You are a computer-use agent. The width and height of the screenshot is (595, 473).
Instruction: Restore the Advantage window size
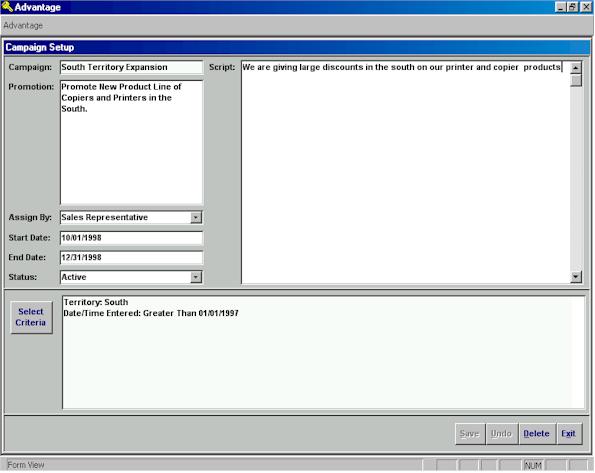573,7
